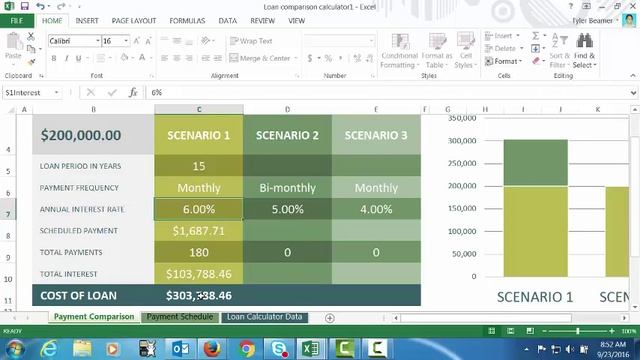Open Outlook from the taskbar

tap(180, 349)
